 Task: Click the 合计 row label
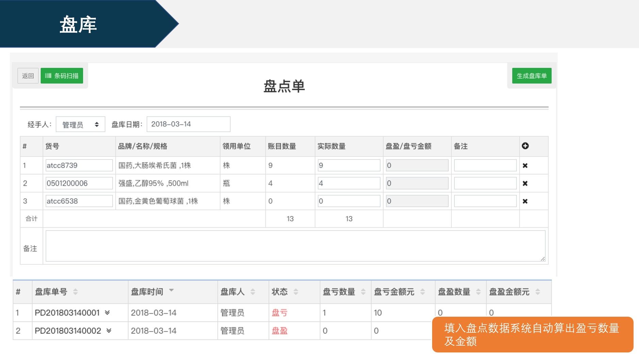(x=31, y=218)
